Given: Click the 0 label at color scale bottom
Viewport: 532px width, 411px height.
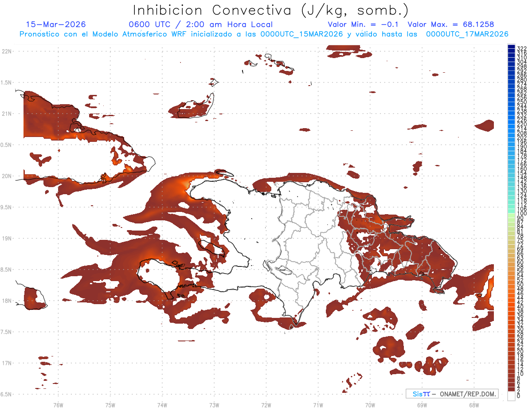Looking at the screenshot, I should point(518,396).
